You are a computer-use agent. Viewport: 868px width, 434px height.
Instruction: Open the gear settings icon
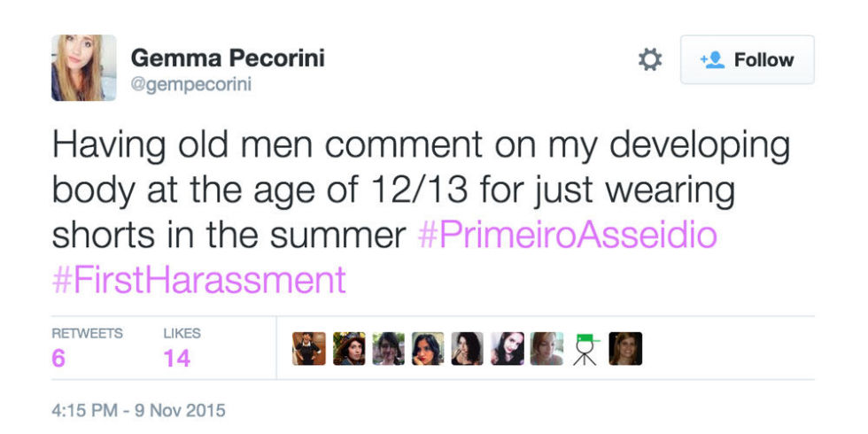(650, 59)
